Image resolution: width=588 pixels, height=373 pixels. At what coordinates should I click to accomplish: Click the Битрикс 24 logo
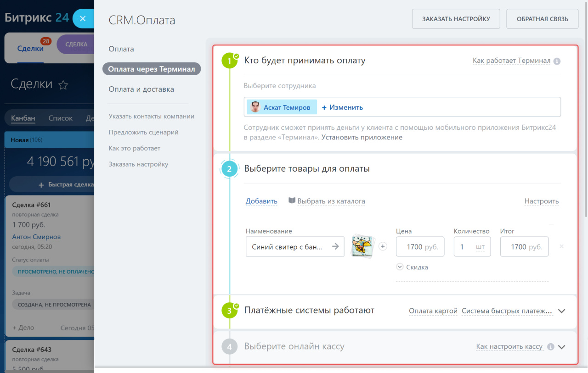coord(37,18)
